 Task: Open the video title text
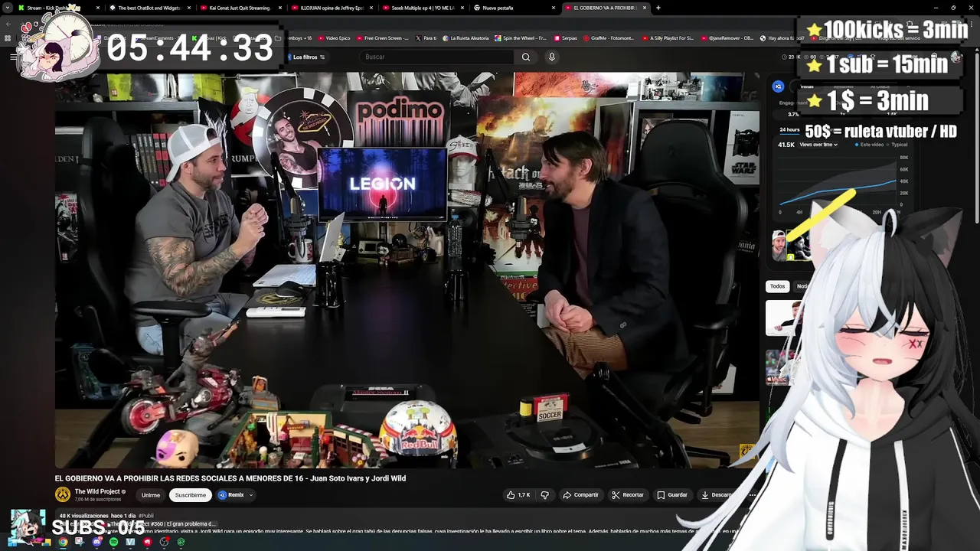click(x=230, y=478)
